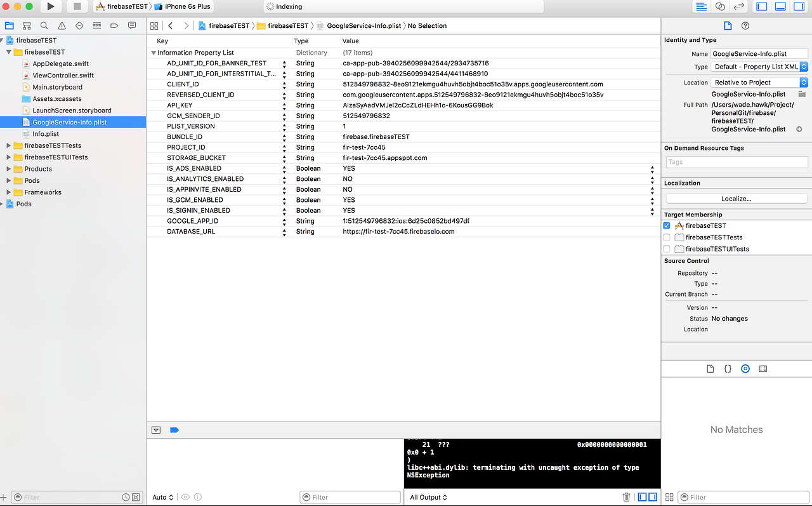Uncheck firebaseTEST target membership

click(667, 225)
